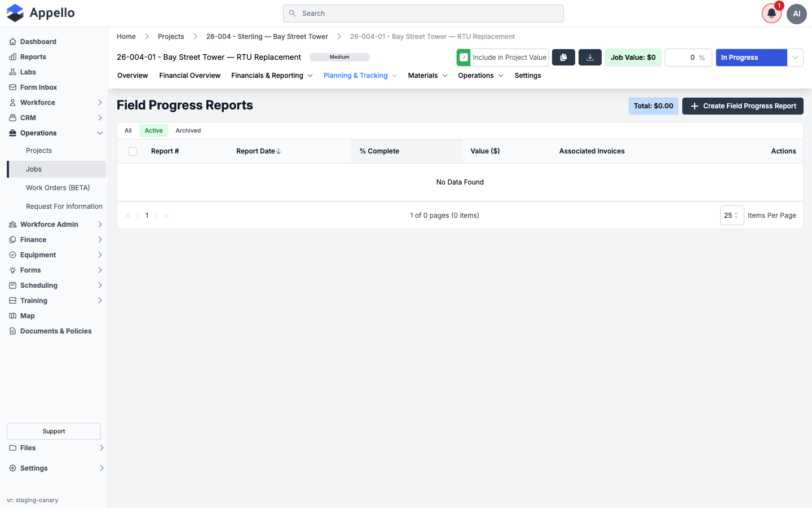The image size is (812, 518).
Task: Show Active field progress reports
Action: (x=153, y=131)
